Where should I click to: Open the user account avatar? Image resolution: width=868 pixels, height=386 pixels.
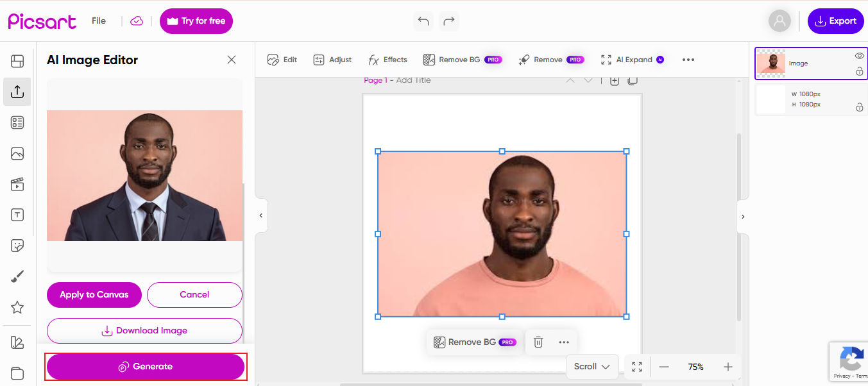tap(779, 21)
